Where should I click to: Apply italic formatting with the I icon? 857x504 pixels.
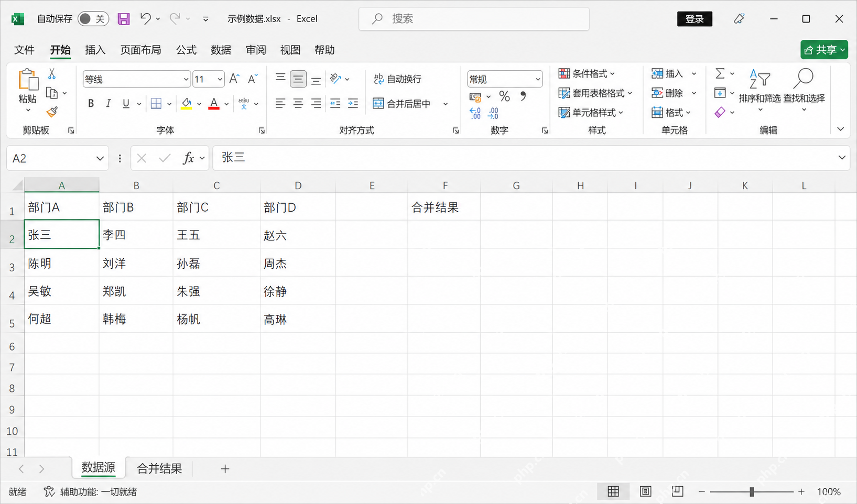pyautogui.click(x=108, y=104)
